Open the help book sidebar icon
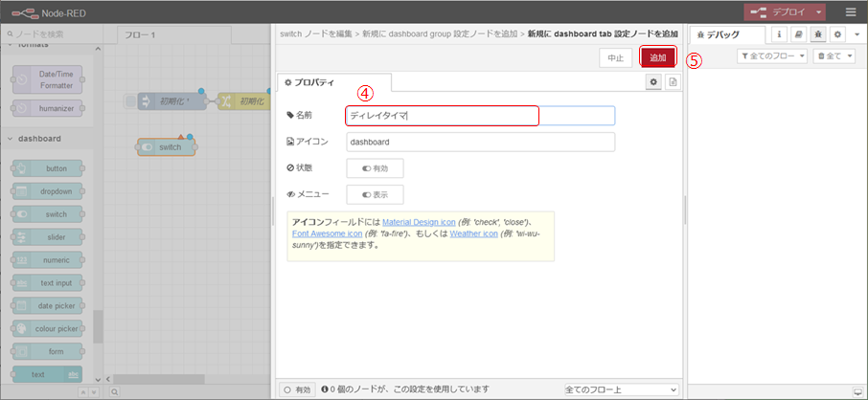Screen dimensions: 868x400 pos(798,34)
